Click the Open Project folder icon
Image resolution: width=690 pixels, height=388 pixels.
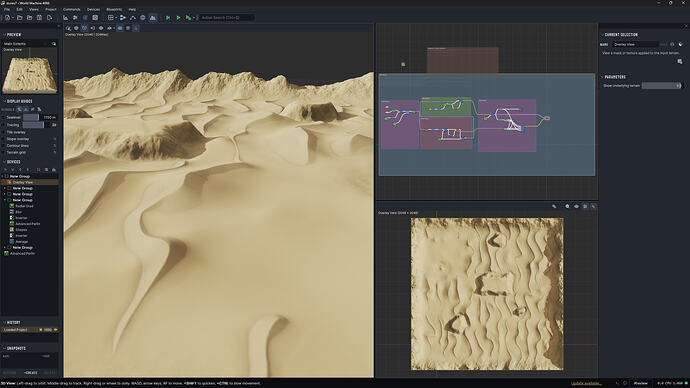pos(19,18)
